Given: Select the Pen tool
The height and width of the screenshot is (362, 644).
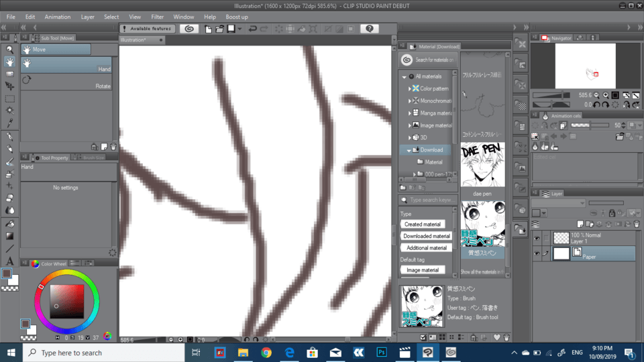Looking at the screenshot, I should point(9,137).
